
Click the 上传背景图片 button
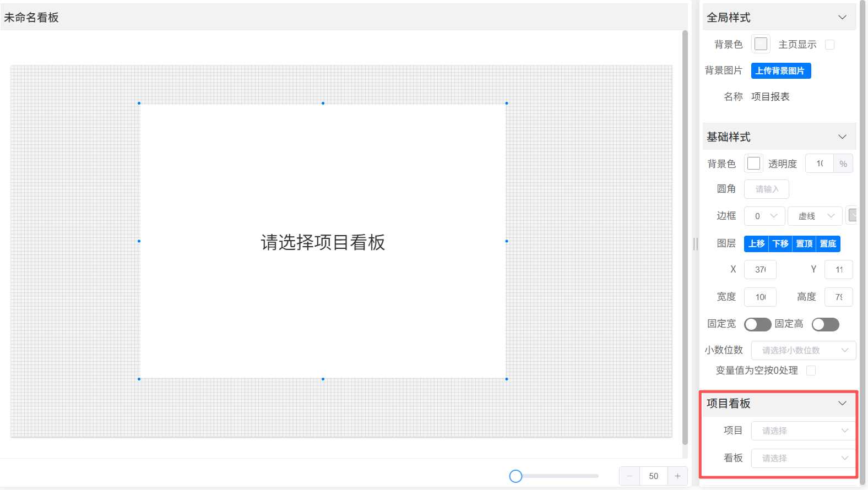780,71
